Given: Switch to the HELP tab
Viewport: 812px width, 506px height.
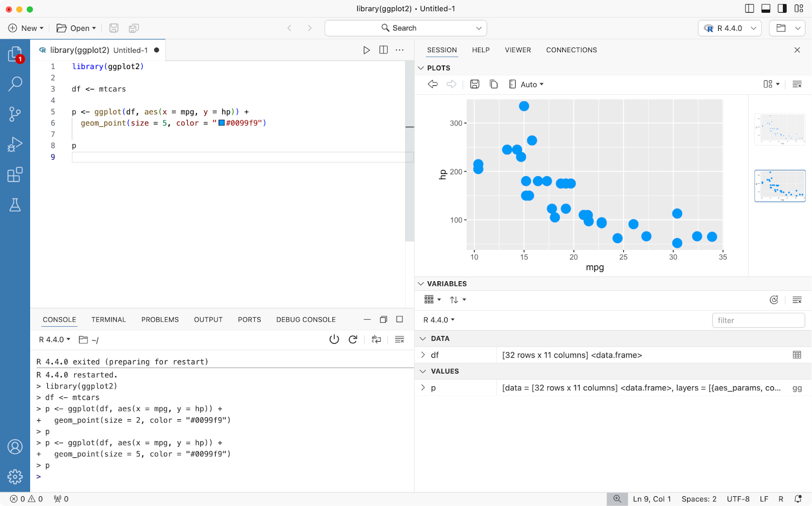Looking at the screenshot, I should [x=481, y=50].
